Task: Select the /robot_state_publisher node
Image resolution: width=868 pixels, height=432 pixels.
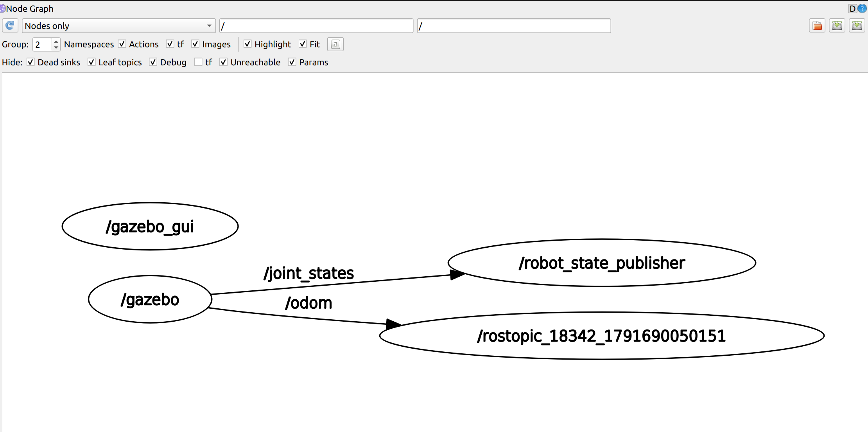Action: pyautogui.click(x=602, y=263)
